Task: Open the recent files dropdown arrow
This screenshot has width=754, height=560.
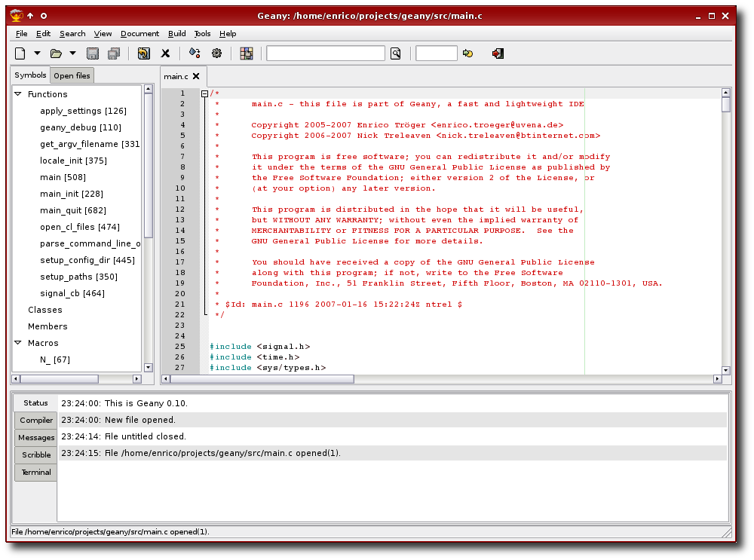Action: (72, 54)
